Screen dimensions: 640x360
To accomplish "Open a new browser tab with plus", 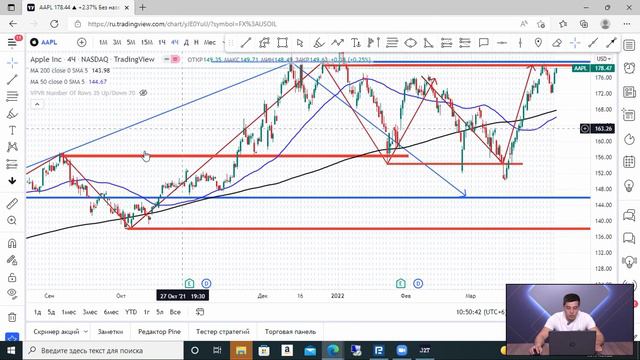I will click(x=142, y=7).
